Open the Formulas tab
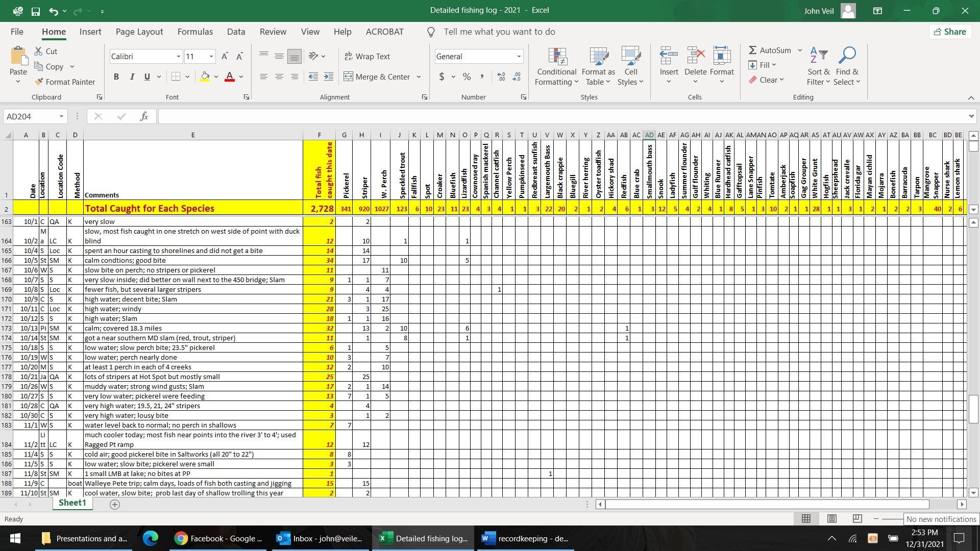 pyautogui.click(x=195, y=32)
